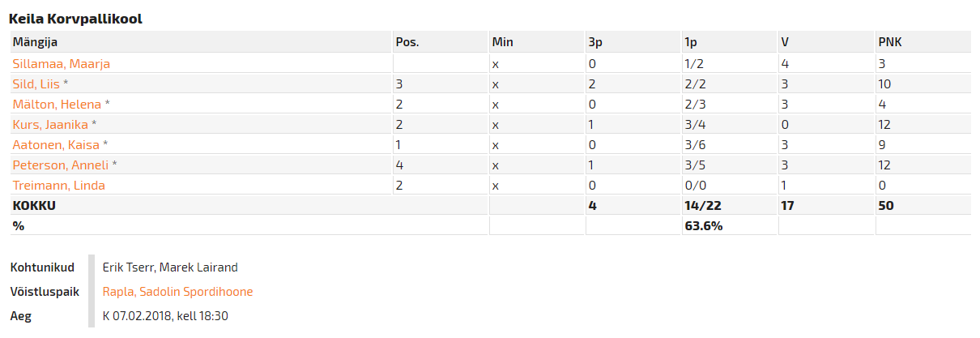
Task: Open player link Treimann, Linda
Action: [58, 186]
